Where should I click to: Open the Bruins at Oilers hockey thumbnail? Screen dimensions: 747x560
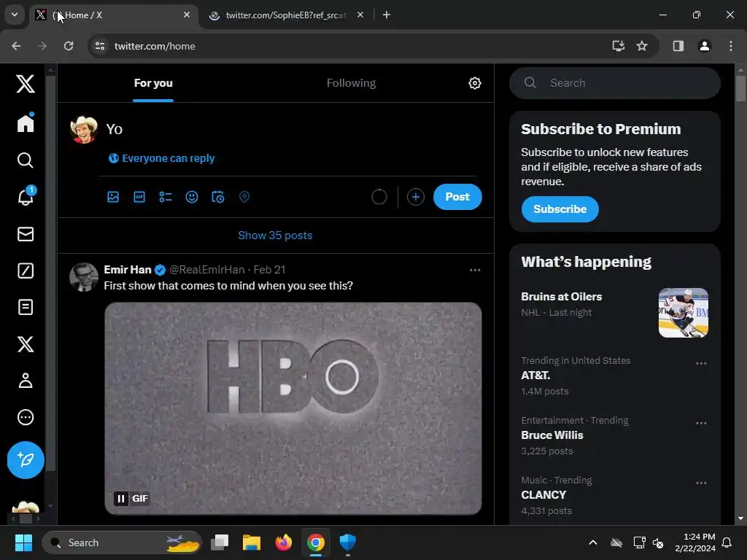(x=683, y=313)
